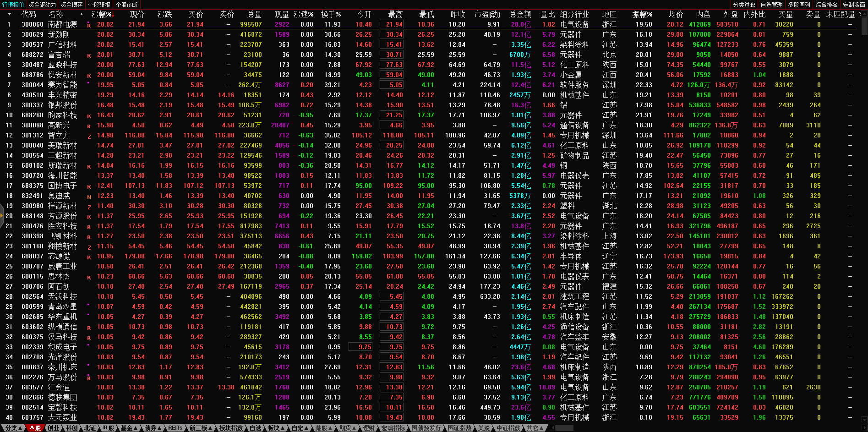The image size is (868, 432).
Task: Click the N marker beside 奥迪威
Action: click(89, 197)
